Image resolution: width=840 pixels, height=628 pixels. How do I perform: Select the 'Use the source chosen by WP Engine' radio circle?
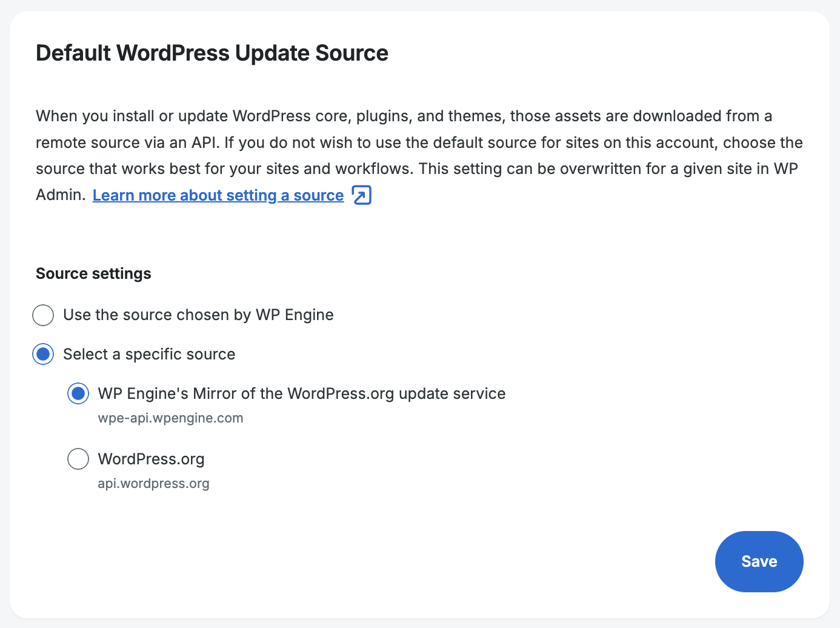[43, 315]
